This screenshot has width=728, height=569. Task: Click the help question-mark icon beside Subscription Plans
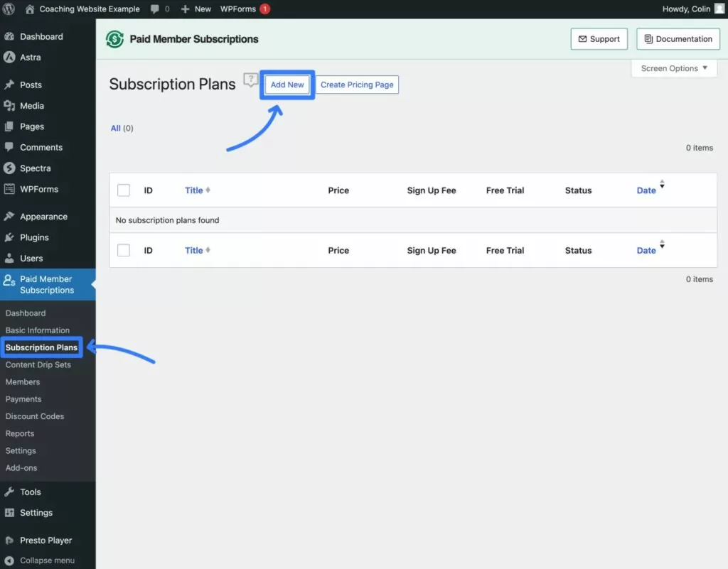pyautogui.click(x=251, y=80)
